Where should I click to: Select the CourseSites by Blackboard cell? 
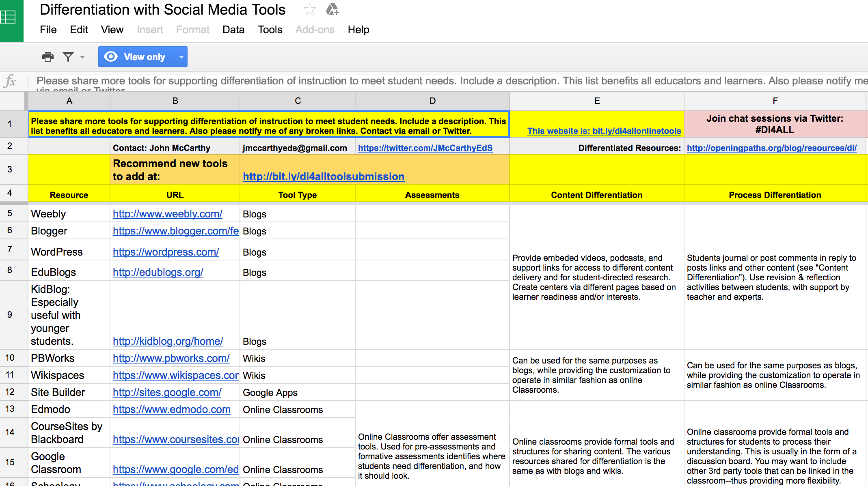(x=69, y=433)
